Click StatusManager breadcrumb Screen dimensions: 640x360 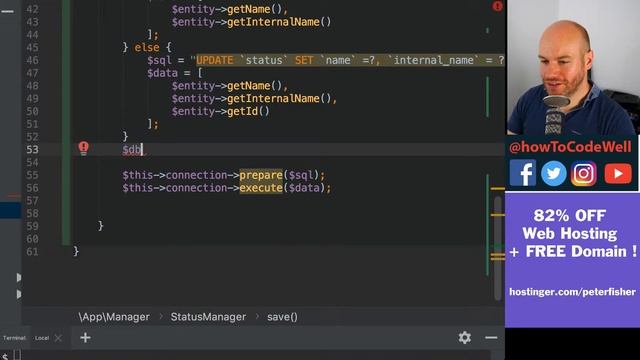click(208, 317)
